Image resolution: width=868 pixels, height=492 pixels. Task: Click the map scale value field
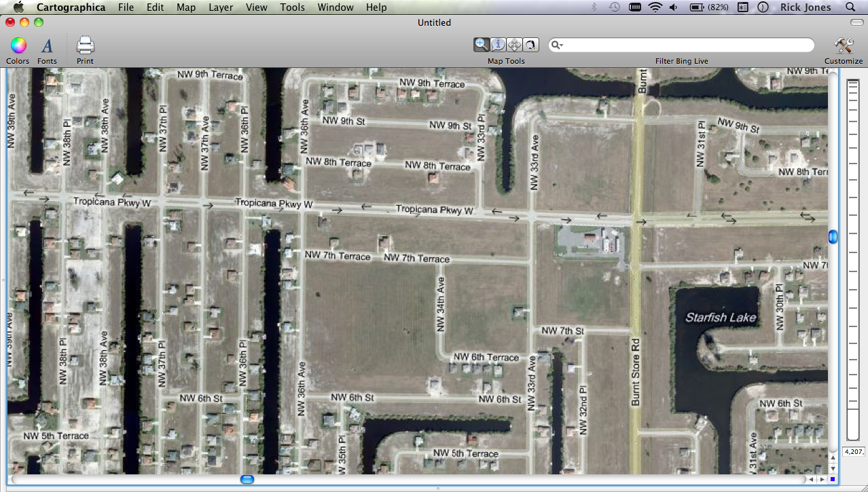[x=852, y=451]
